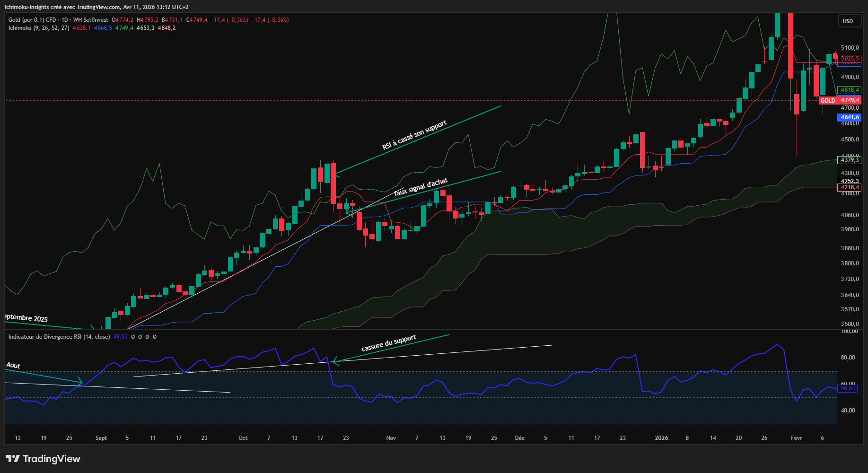Image resolution: width=868 pixels, height=473 pixels.
Task: Click the 'Oct' date on the time axis
Action: (x=243, y=438)
